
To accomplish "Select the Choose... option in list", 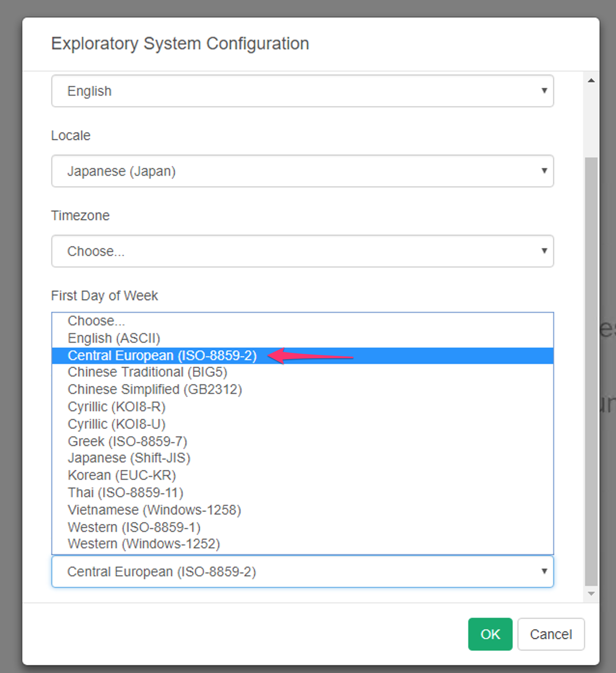I will click(97, 321).
